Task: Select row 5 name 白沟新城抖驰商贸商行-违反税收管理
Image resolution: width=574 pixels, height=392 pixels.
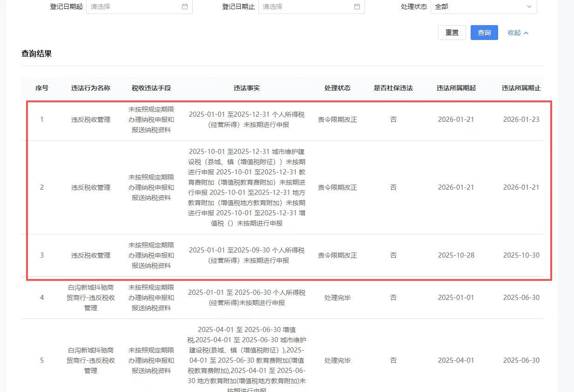Action: pyautogui.click(x=91, y=360)
